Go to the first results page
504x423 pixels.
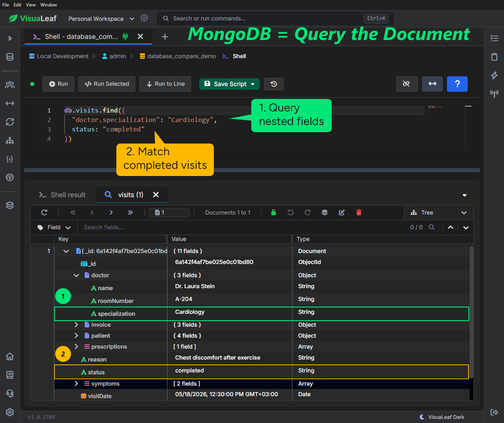pos(73,213)
